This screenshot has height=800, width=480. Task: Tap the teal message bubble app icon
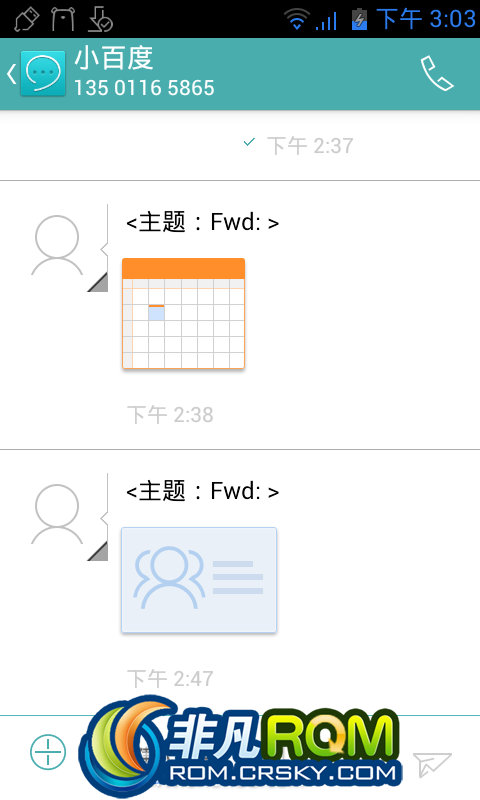click(43, 73)
